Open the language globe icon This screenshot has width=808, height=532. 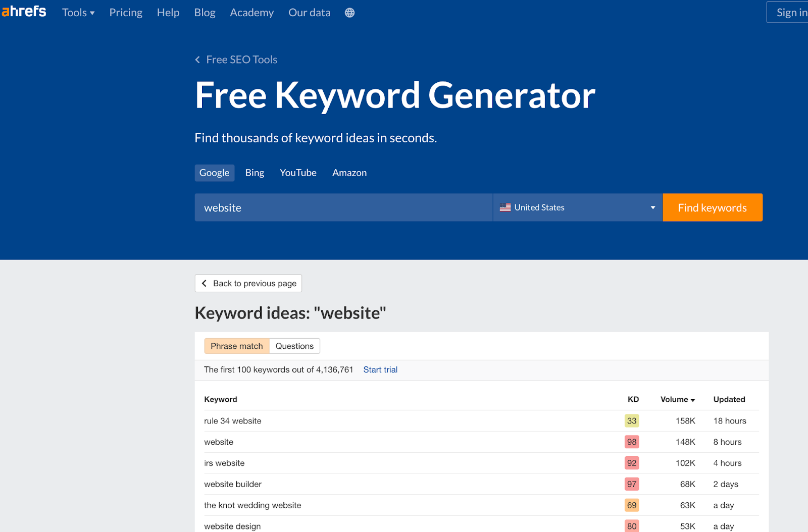pyautogui.click(x=349, y=13)
